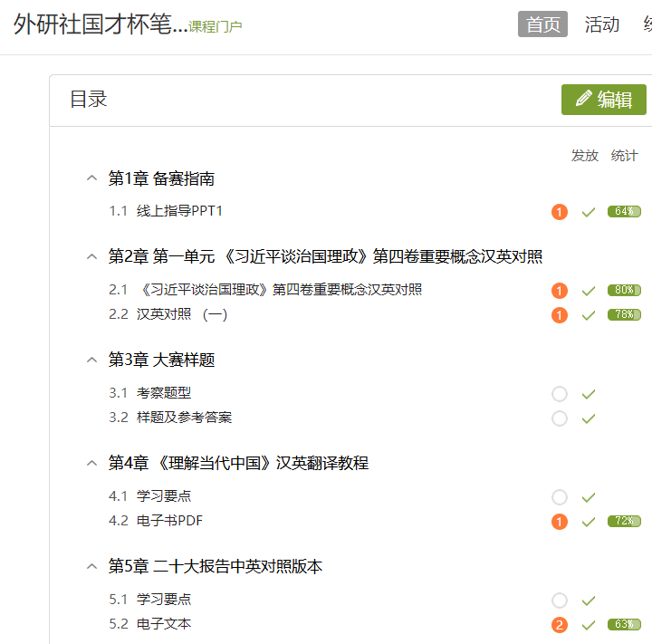Toggle empty circle for 考察题型
This screenshot has height=644, width=652.
click(x=560, y=394)
